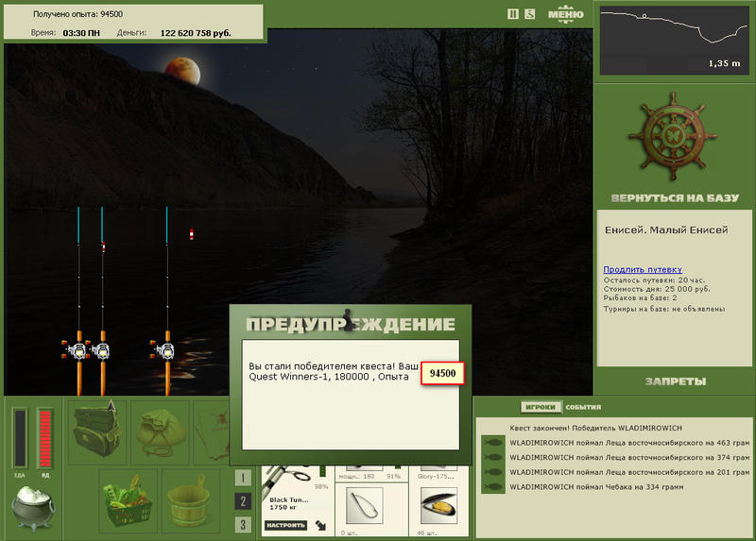
Task: Switch to the СОБЫТИЯ tab
Action: click(583, 407)
